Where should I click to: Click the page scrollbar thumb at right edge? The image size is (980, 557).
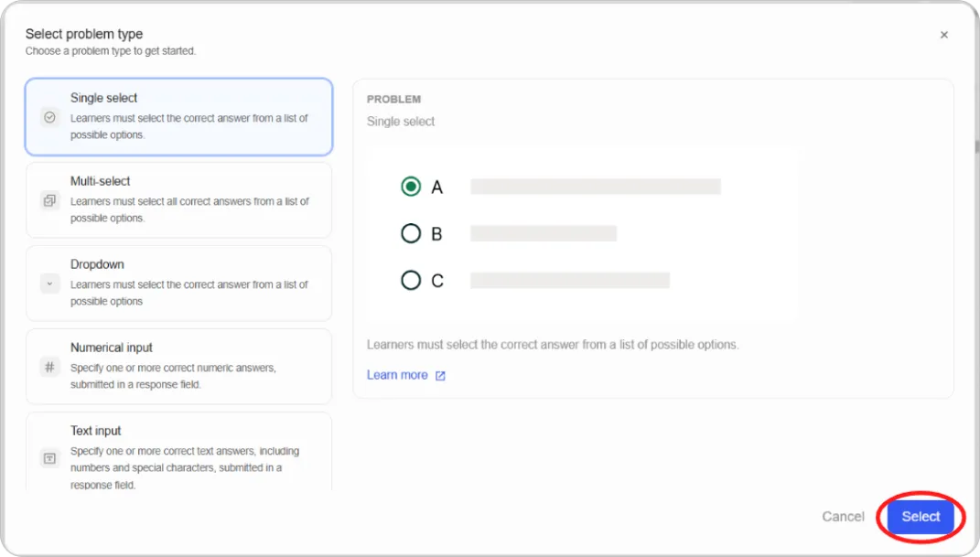click(977, 147)
